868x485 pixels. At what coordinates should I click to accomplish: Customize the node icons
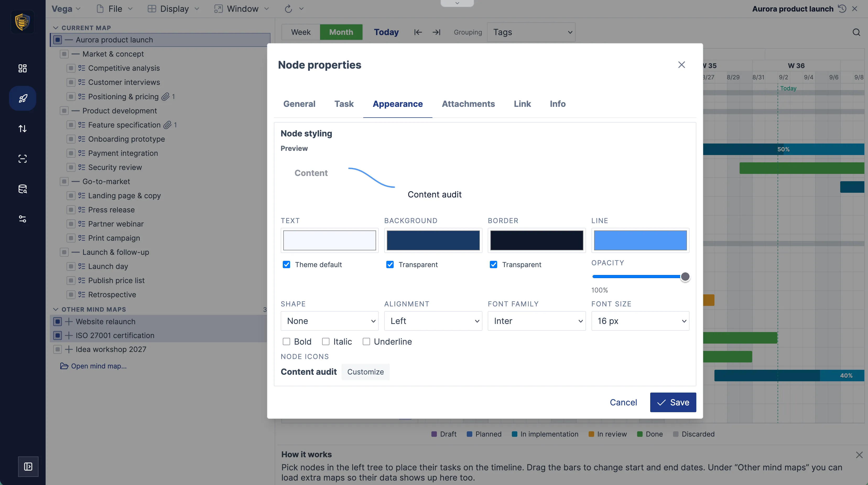click(365, 372)
